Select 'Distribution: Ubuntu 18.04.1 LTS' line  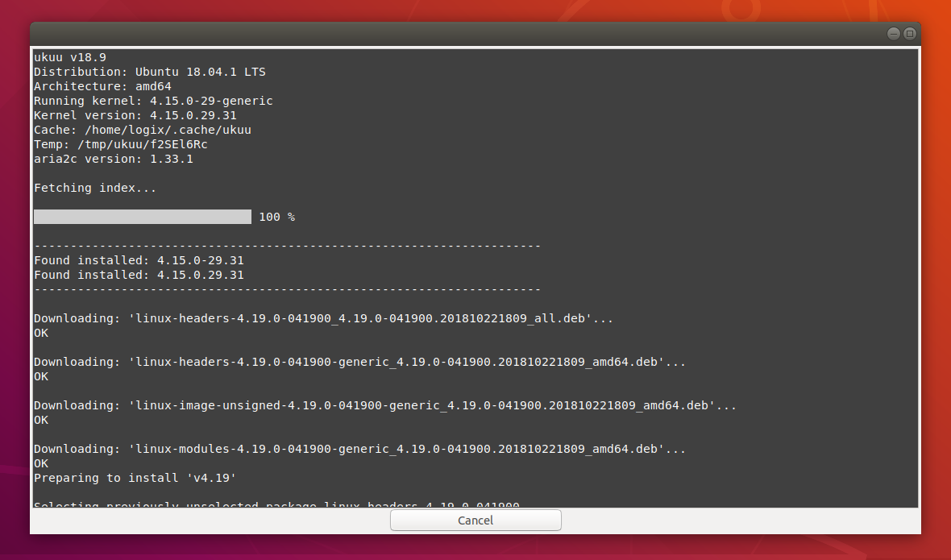(150, 73)
